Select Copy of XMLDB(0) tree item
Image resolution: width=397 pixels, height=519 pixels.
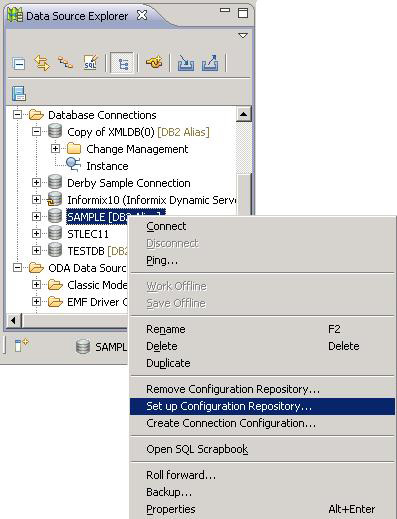tap(138, 132)
